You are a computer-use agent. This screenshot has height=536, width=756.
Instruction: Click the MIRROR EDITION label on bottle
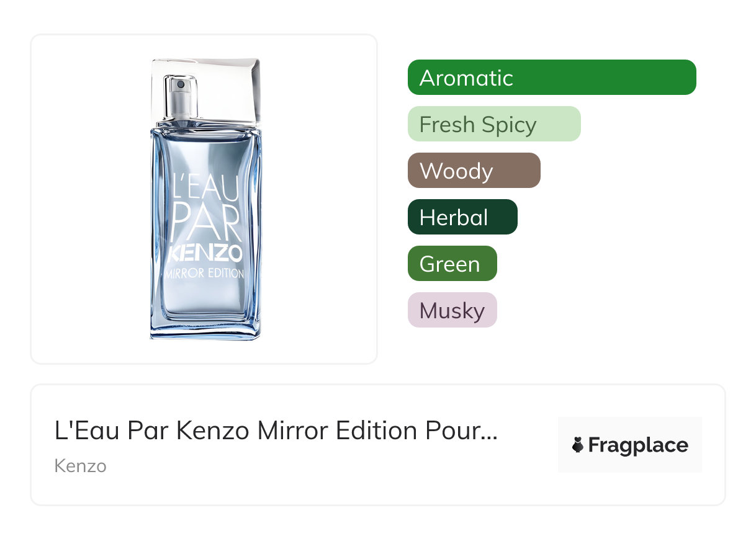click(x=204, y=273)
